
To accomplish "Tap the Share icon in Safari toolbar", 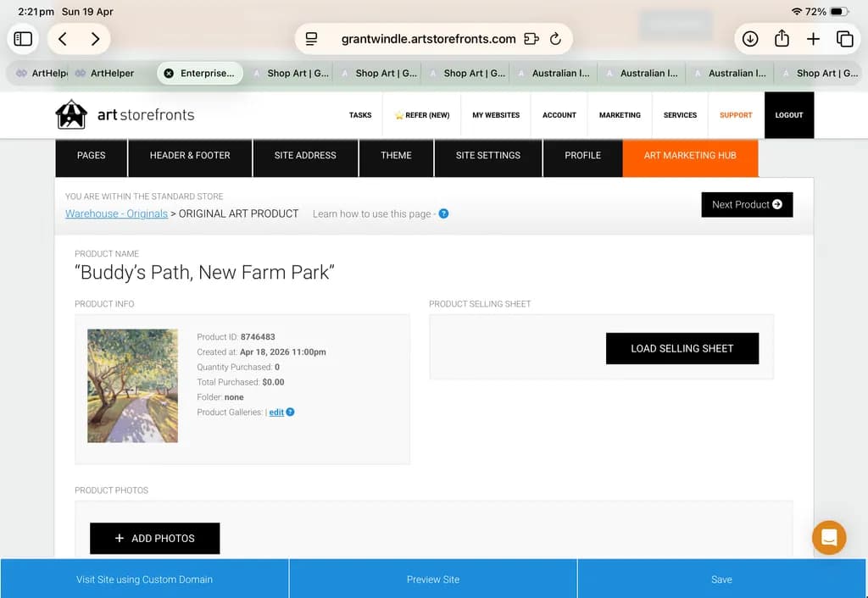I will (x=782, y=39).
